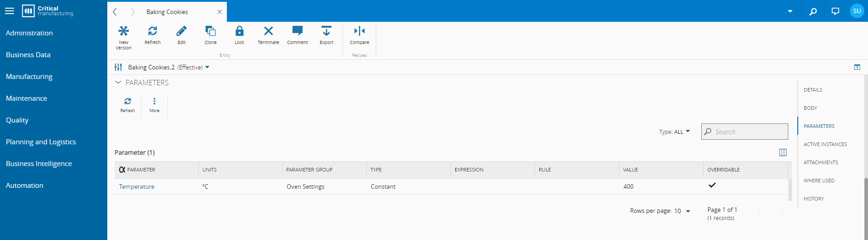868x240 pixels.
Task: Toggle the Overridable checkmark for Temperature
Action: [x=712, y=185]
